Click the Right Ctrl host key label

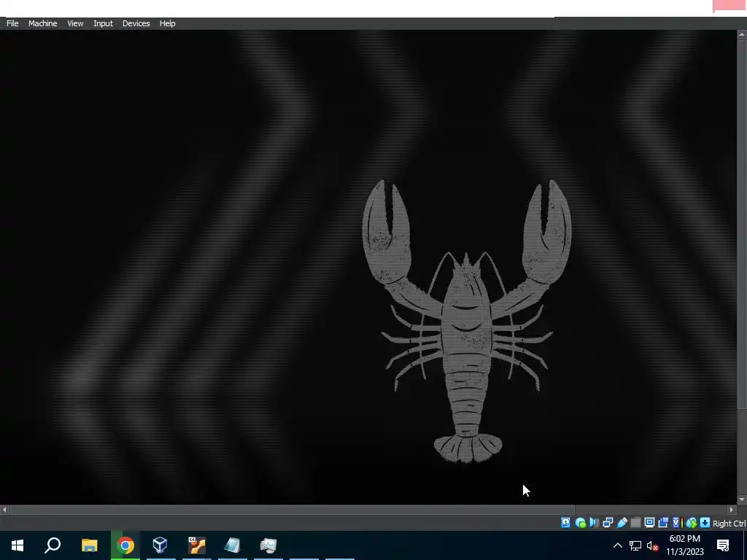(729, 524)
